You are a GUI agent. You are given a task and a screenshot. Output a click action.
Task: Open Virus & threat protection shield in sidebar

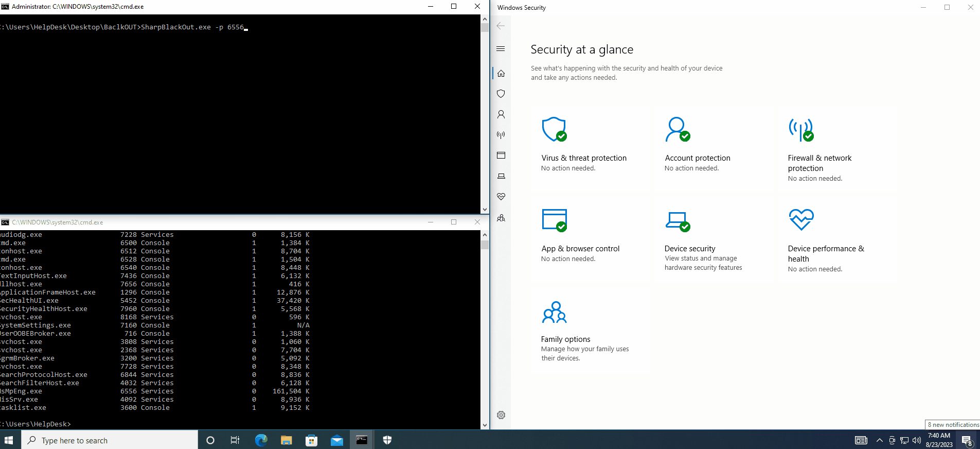[501, 94]
